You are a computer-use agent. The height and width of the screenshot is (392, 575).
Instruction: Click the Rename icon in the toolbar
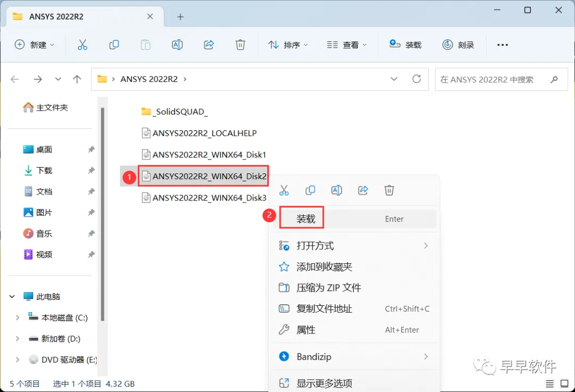click(x=177, y=45)
